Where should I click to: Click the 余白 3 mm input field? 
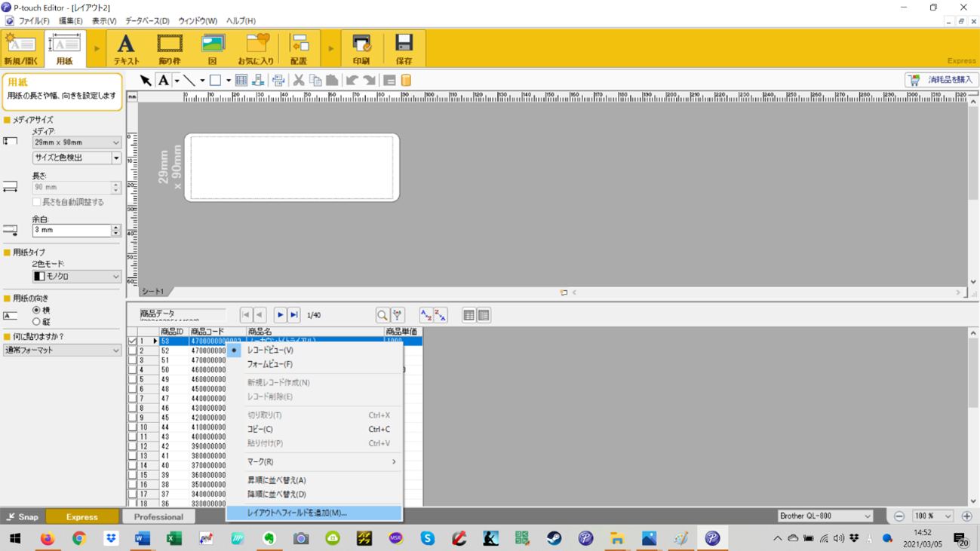72,231
